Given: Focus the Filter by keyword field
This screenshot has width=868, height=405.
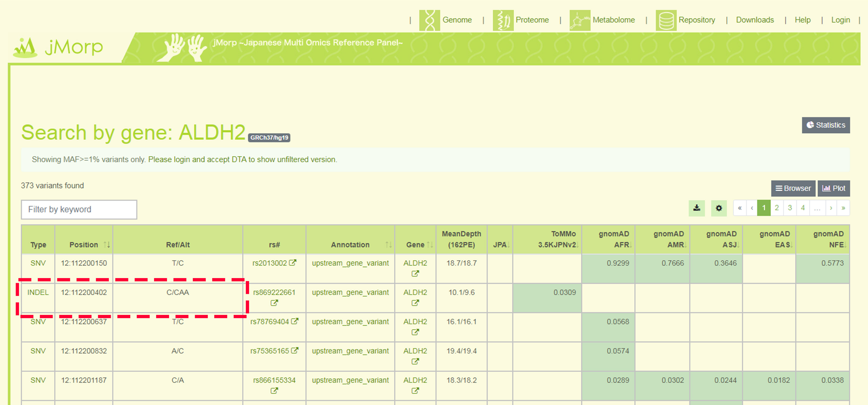Looking at the screenshot, I should [x=79, y=210].
